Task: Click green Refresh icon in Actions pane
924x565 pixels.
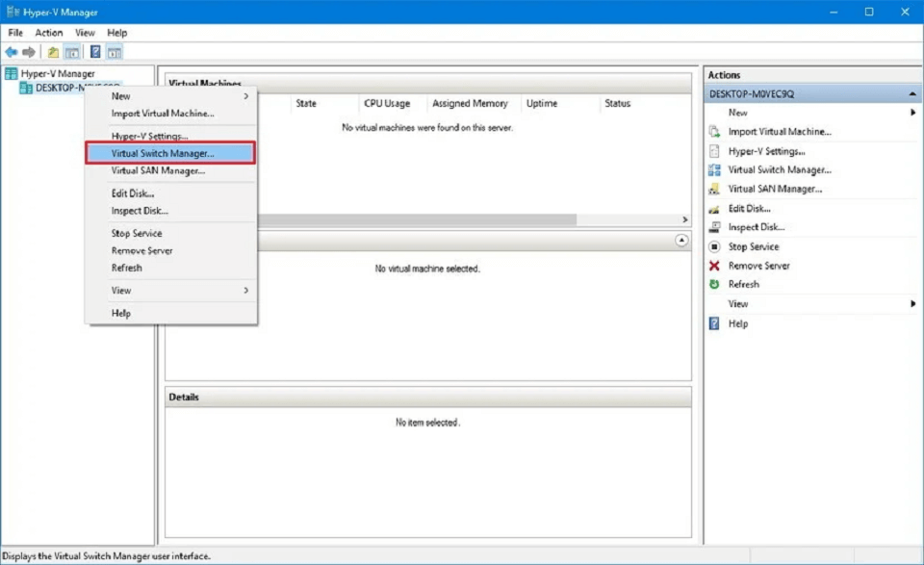Action: (714, 284)
